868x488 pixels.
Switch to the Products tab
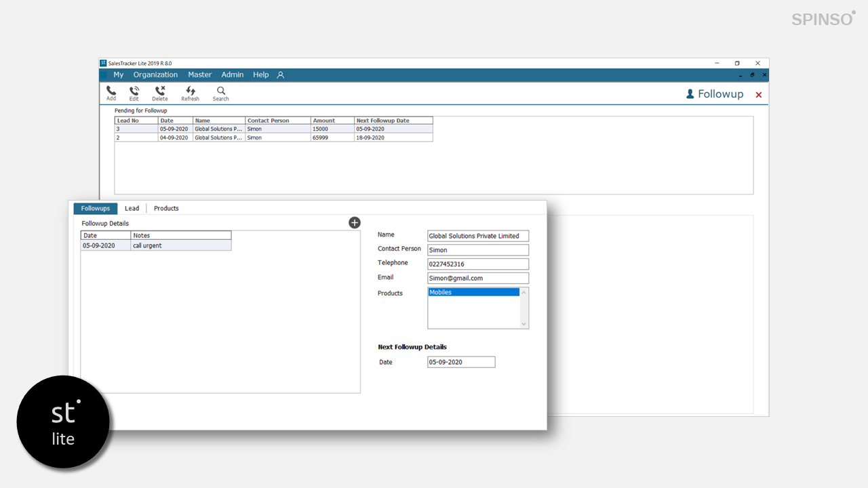[x=166, y=209]
